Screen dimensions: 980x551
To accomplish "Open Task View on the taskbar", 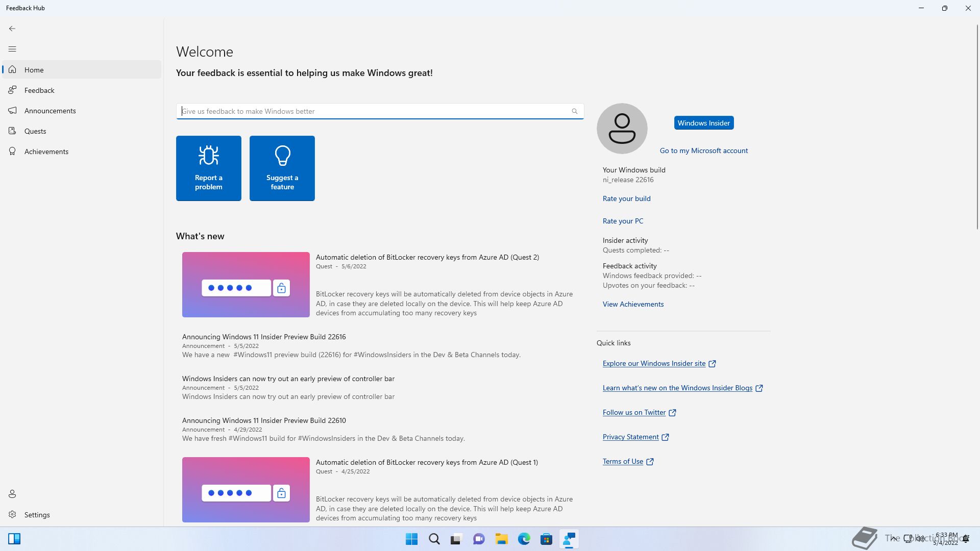I will pyautogui.click(x=456, y=539).
